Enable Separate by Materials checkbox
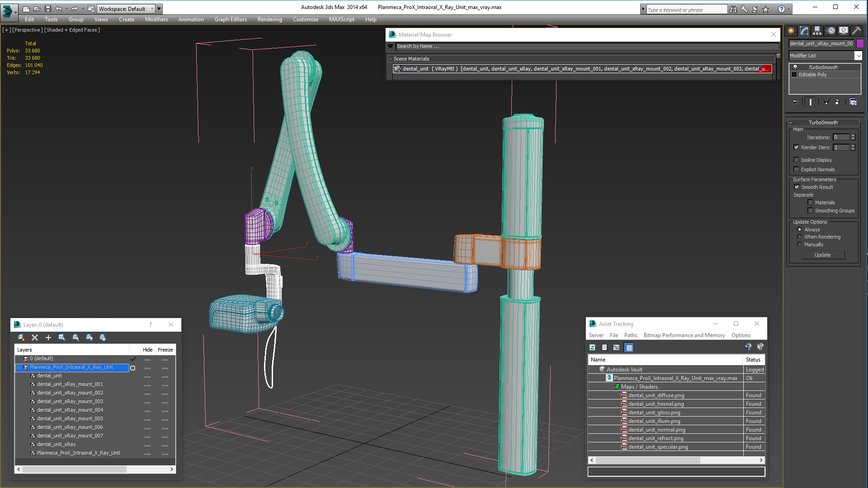The image size is (868, 488). pyautogui.click(x=810, y=202)
